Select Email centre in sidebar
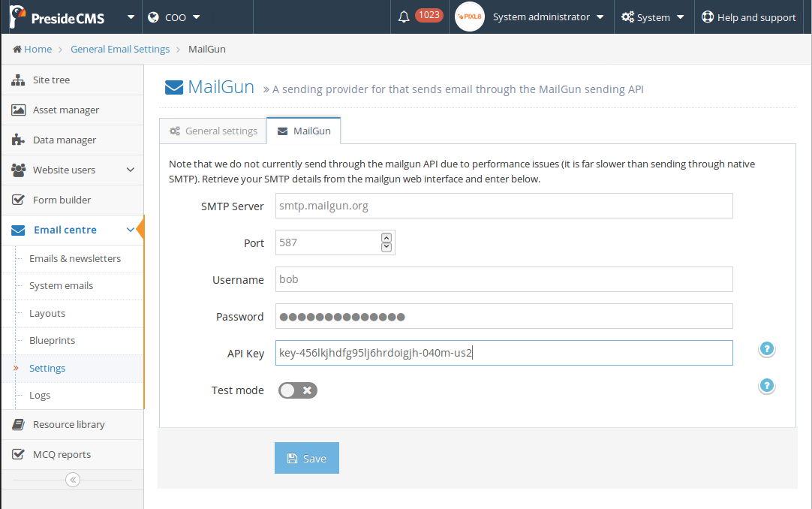The width and height of the screenshot is (812, 509). pyautogui.click(x=73, y=230)
